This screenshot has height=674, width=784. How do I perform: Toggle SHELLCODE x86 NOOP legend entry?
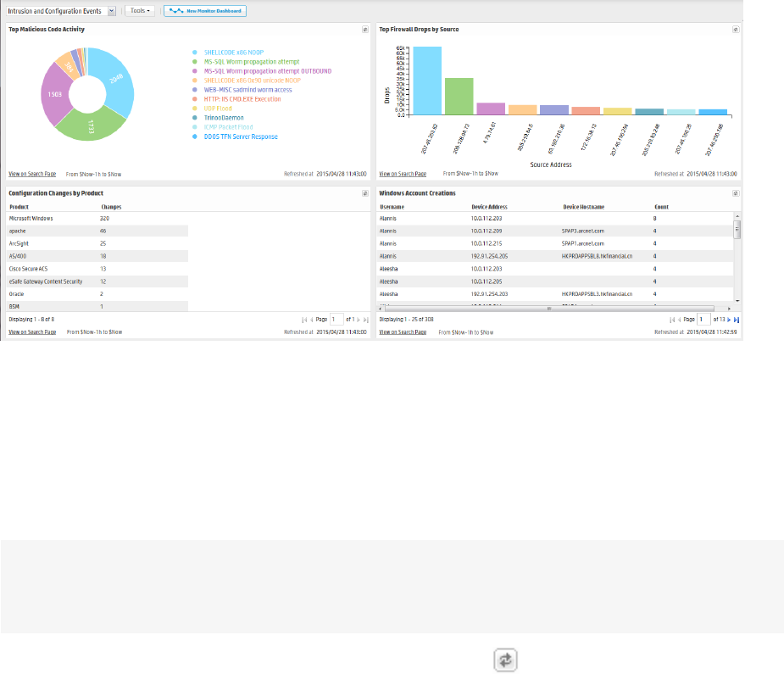click(233, 53)
